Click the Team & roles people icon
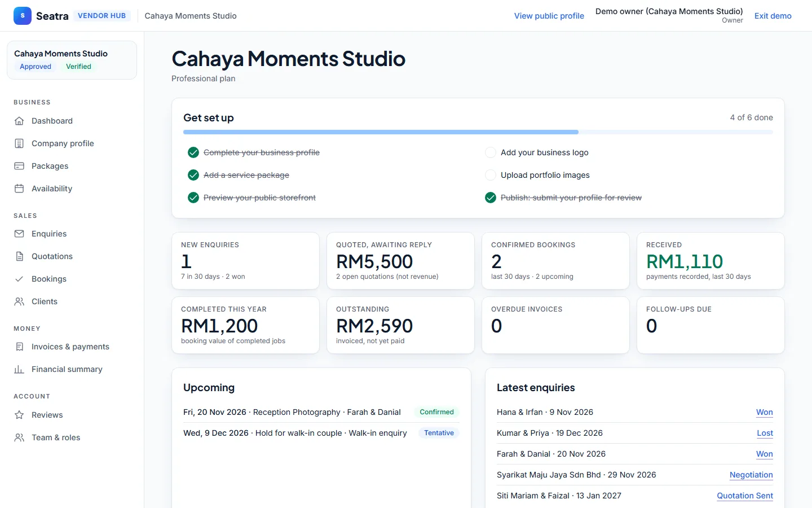 19,437
